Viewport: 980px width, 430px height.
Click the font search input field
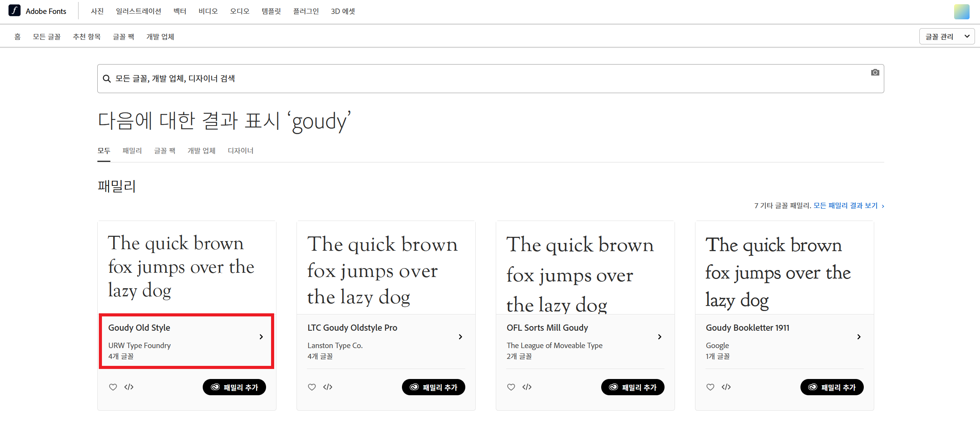pyautogui.click(x=490, y=78)
